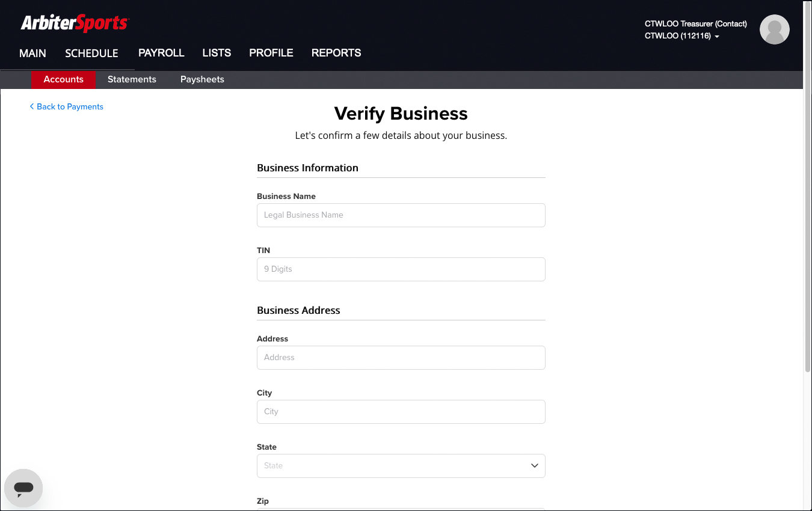Switch to the Statements tab
The image size is (812, 511).
[132, 79]
